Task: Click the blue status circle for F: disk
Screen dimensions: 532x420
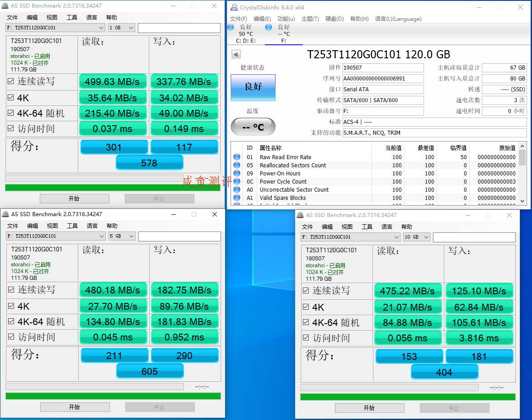Action: [x=268, y=27]
